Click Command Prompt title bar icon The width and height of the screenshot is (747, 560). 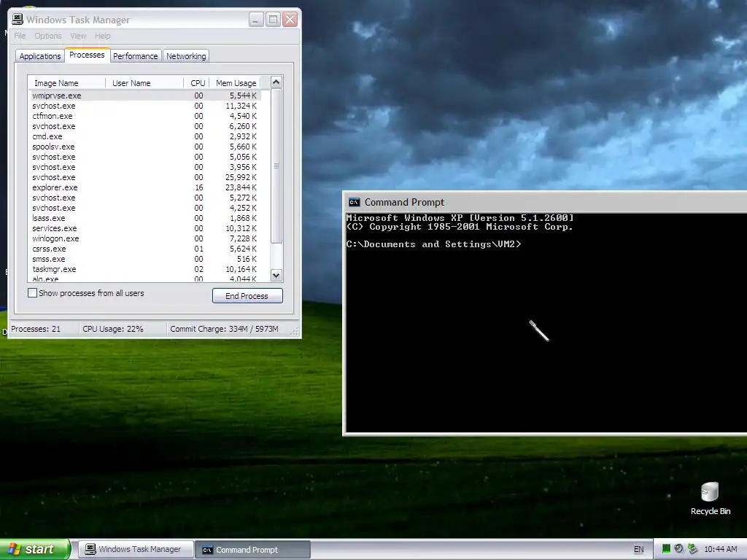(354, 203)
